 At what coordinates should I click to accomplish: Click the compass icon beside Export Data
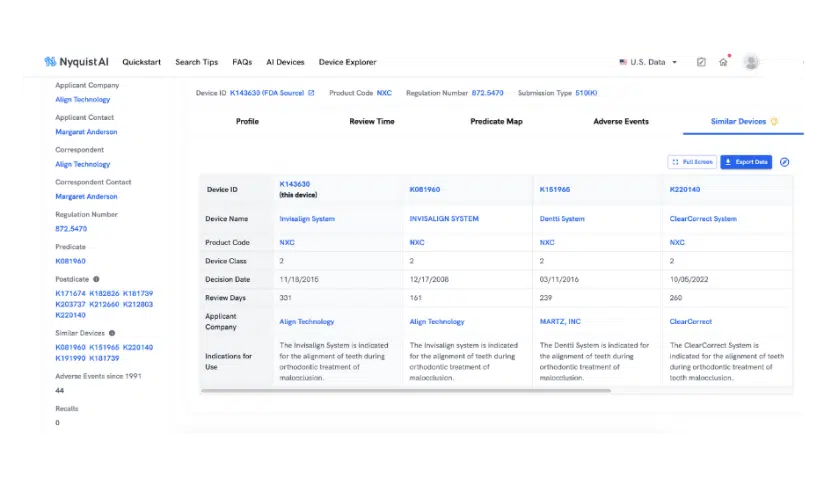(784, 162)
